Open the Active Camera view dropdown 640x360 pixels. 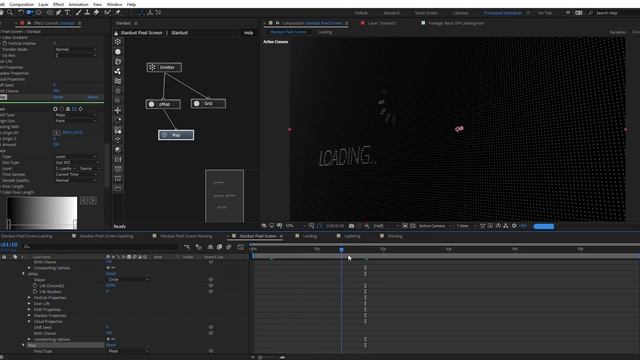(x=435, y=226)
